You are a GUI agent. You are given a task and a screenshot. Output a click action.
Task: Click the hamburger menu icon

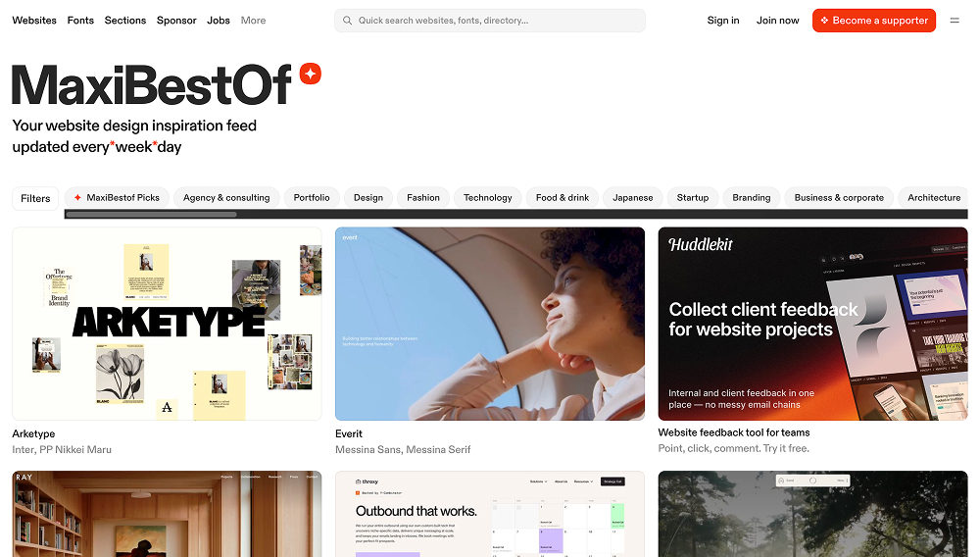click(x=955, y=20)
